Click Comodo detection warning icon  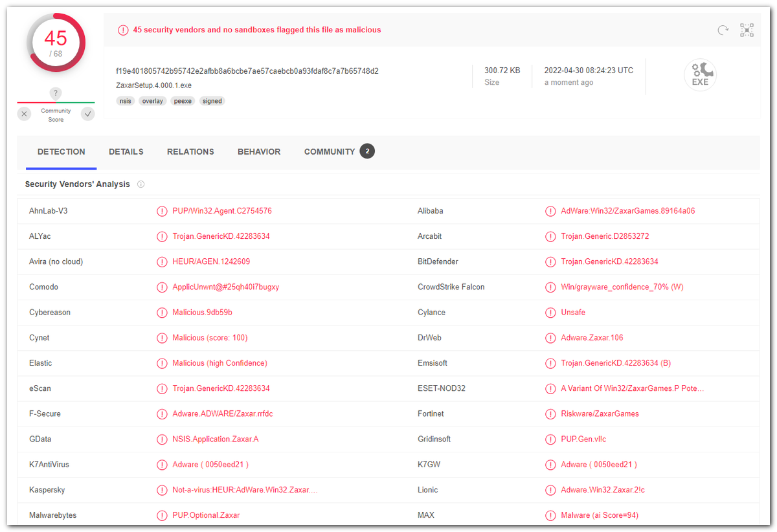point(162,287)
